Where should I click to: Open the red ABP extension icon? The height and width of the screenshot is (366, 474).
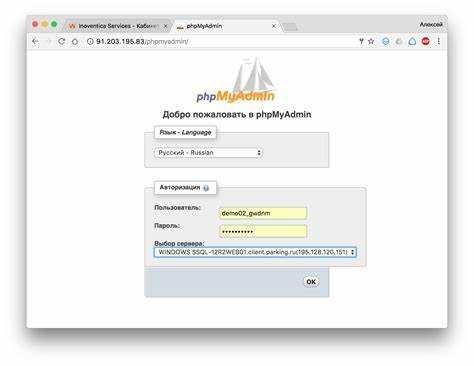[426, 41]
